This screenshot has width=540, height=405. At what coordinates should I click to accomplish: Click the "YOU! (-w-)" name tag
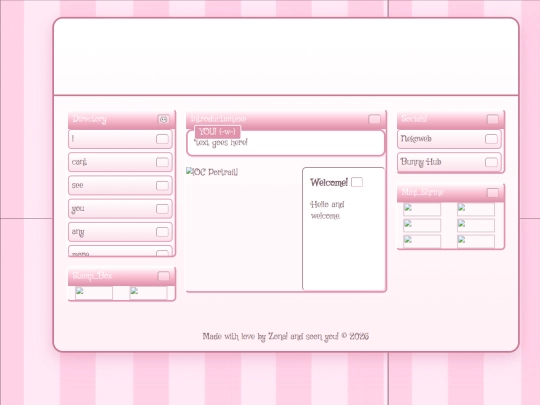(217, 132)
